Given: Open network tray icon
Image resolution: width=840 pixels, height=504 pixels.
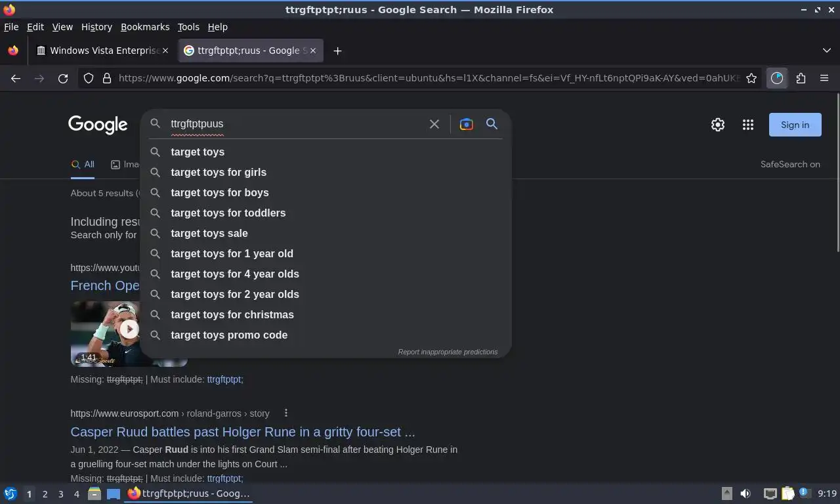Looking at the screenshot, I should [770, 493].
